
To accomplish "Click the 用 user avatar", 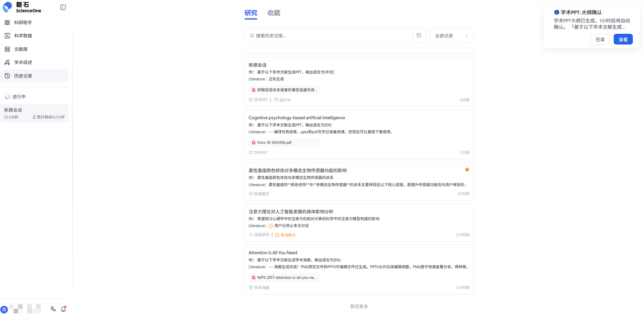I will pyautogui.click(x=5, y=308).
